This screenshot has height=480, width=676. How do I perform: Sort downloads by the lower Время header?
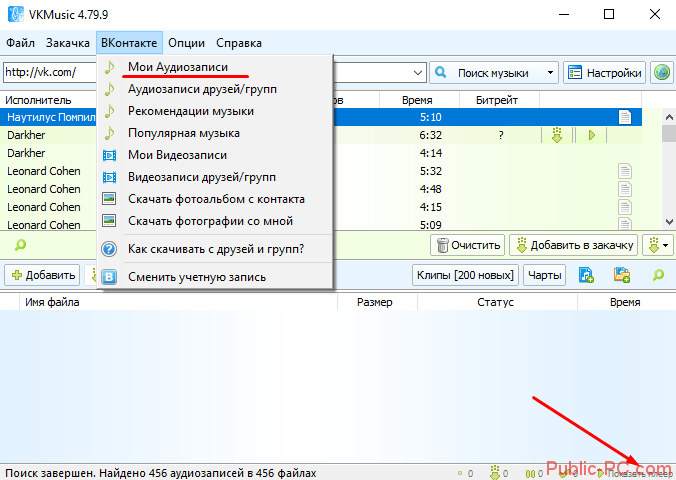click(x=626, y=302)
